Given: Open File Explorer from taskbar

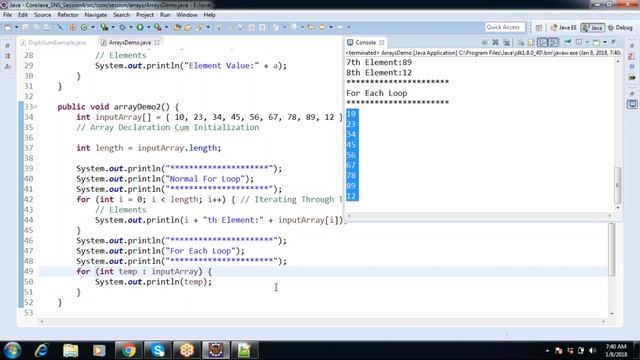Looking at the screenshot, I should (71, 350).
